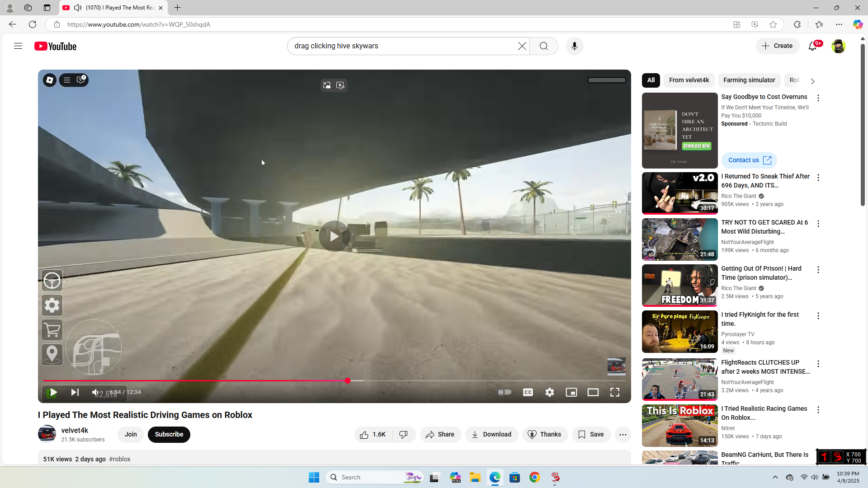Open options for the Tectonic Build ad
This screenshot has height=488, width=868.
[x=818, y=98]
